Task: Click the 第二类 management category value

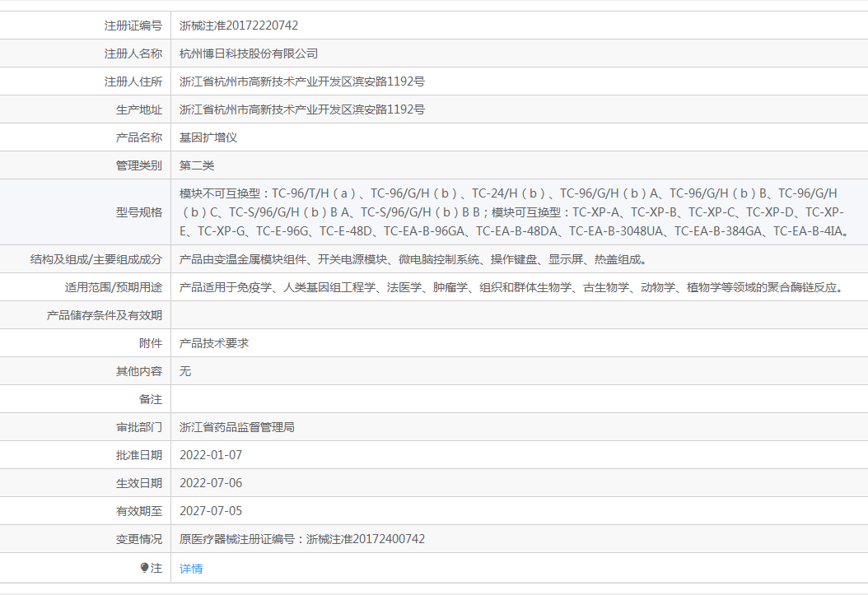Action: point(197,165)
